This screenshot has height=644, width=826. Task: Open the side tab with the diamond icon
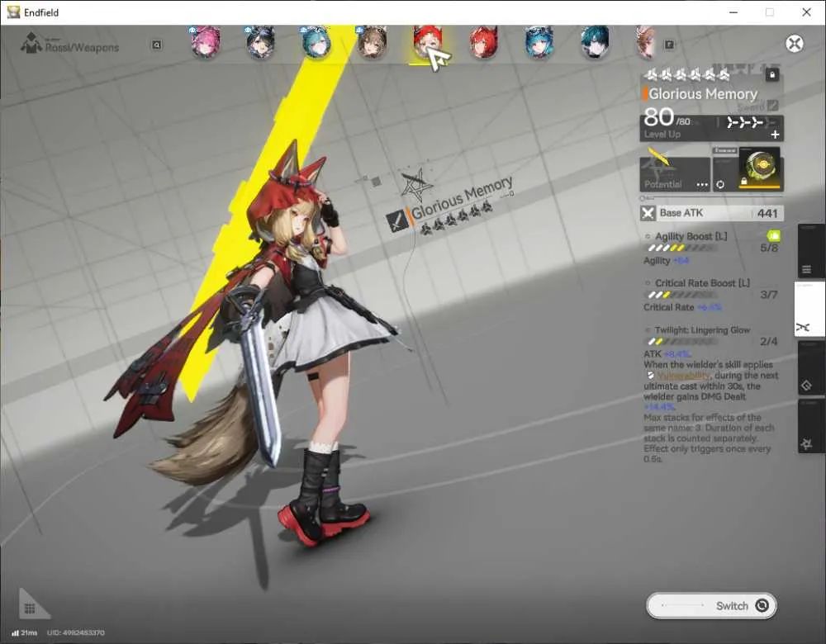(810, 367)
